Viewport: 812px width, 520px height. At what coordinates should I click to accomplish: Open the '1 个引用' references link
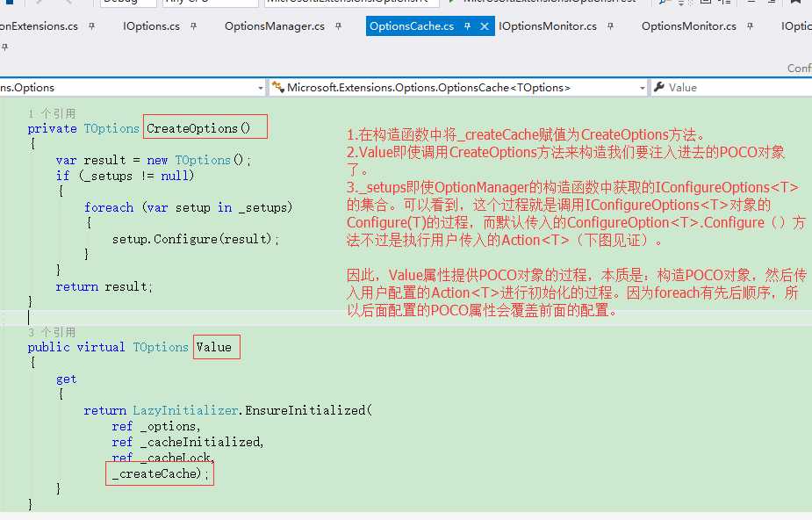pos(52,113)
